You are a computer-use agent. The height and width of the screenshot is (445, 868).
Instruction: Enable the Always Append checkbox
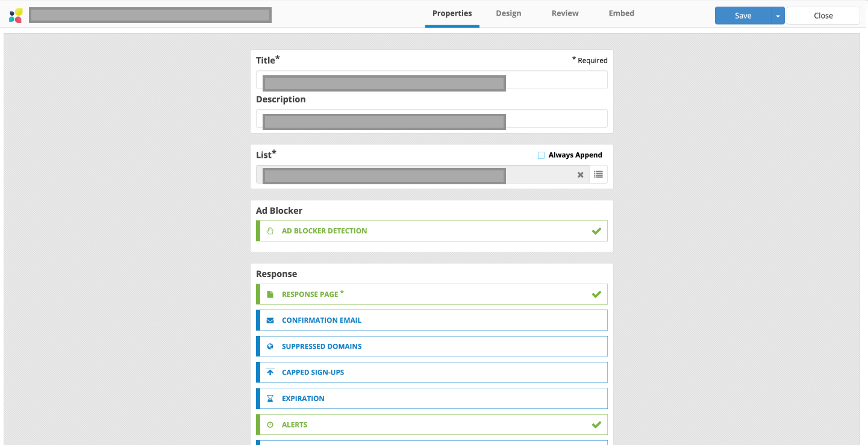540,155
